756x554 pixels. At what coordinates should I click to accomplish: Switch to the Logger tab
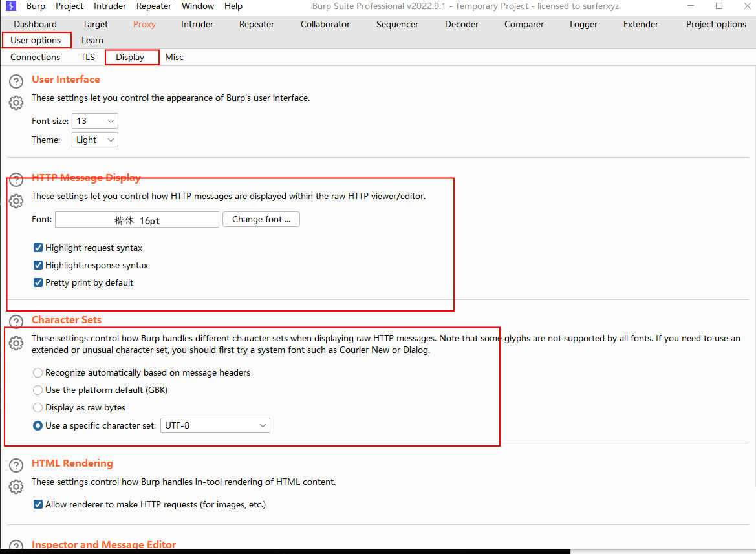click(583, 24)
